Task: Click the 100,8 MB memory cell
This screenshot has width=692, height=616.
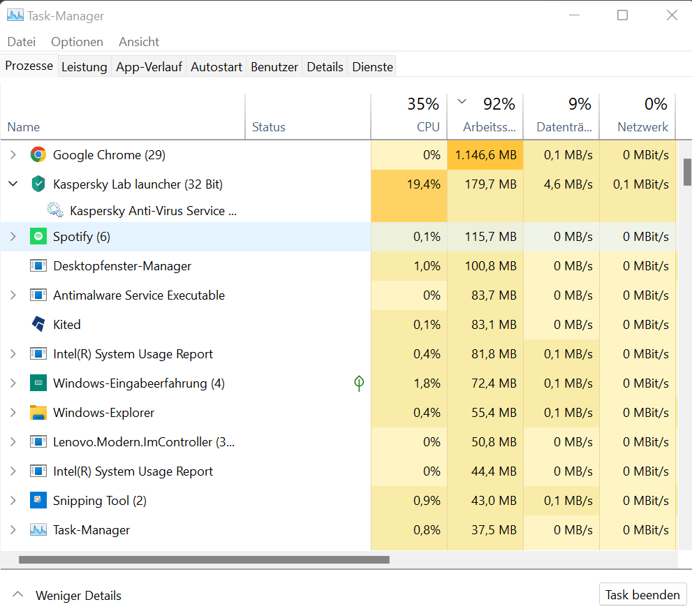Action: click(485, 265)
